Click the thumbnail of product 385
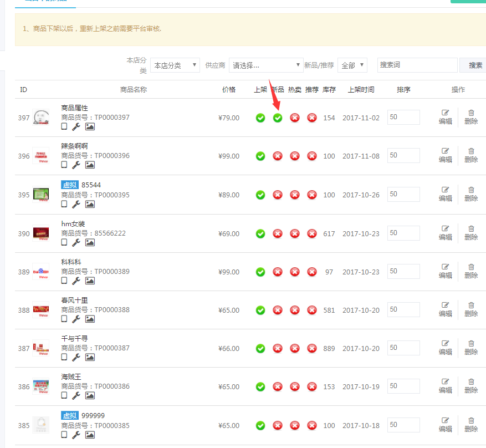The image size is (486, 448). pyautogui.click(x=40, y=425)
